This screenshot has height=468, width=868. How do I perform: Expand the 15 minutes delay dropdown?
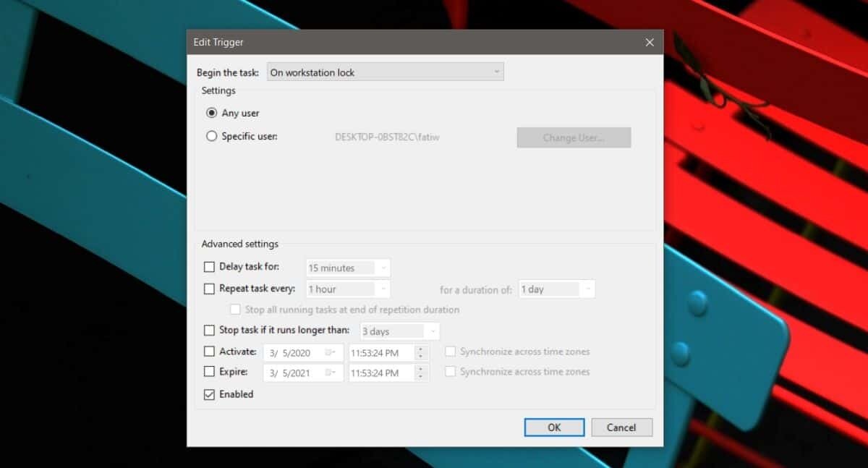click(348, 268)
